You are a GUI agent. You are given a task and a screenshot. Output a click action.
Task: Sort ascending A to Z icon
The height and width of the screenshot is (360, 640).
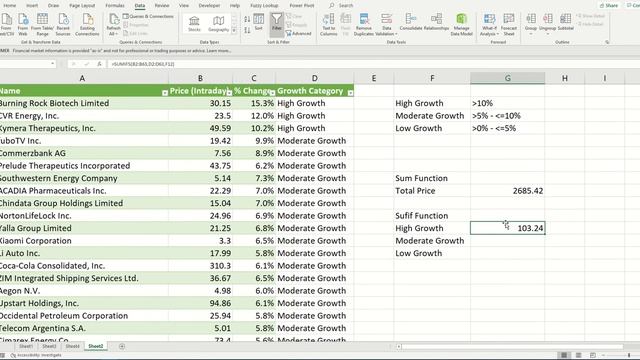[247, 19]
